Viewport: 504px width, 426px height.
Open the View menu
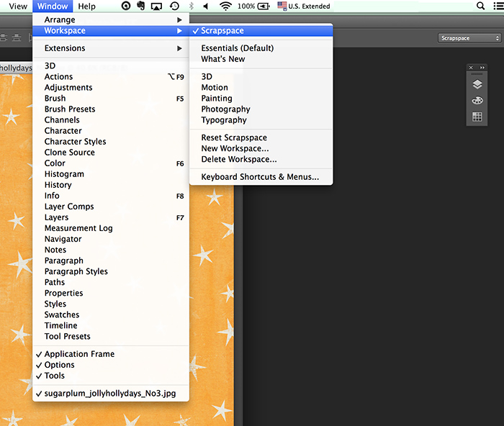point(18,6)
